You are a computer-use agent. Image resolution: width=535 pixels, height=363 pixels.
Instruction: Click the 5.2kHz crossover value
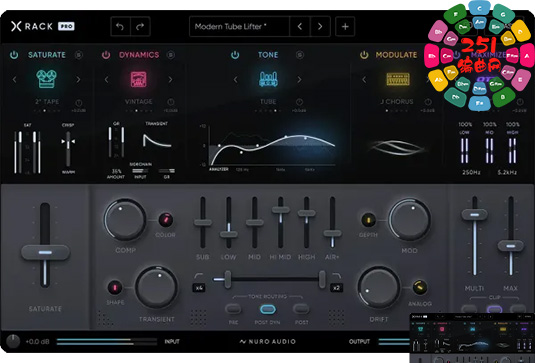point(507,172)
